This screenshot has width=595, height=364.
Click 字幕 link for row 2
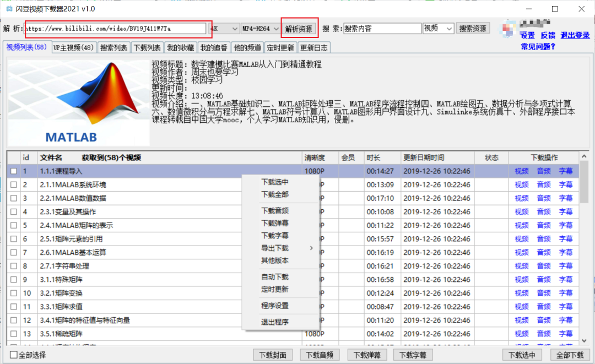[566, 184]
